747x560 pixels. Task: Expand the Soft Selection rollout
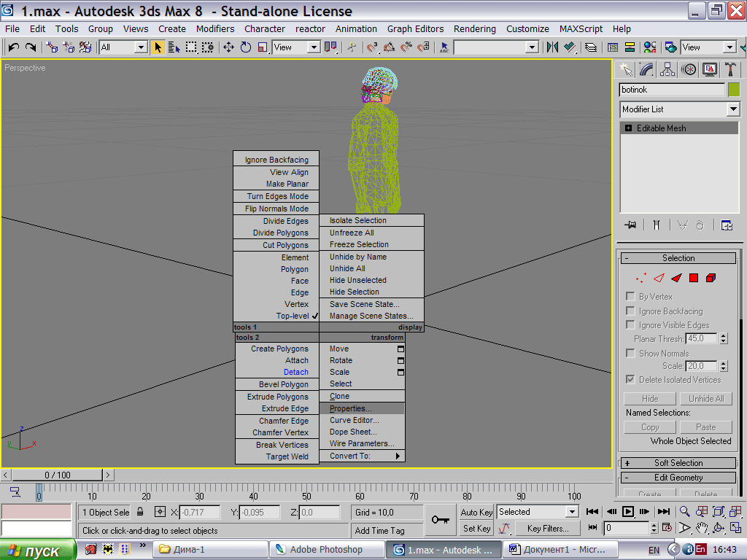pyautogui.click(x=678, y=463)
